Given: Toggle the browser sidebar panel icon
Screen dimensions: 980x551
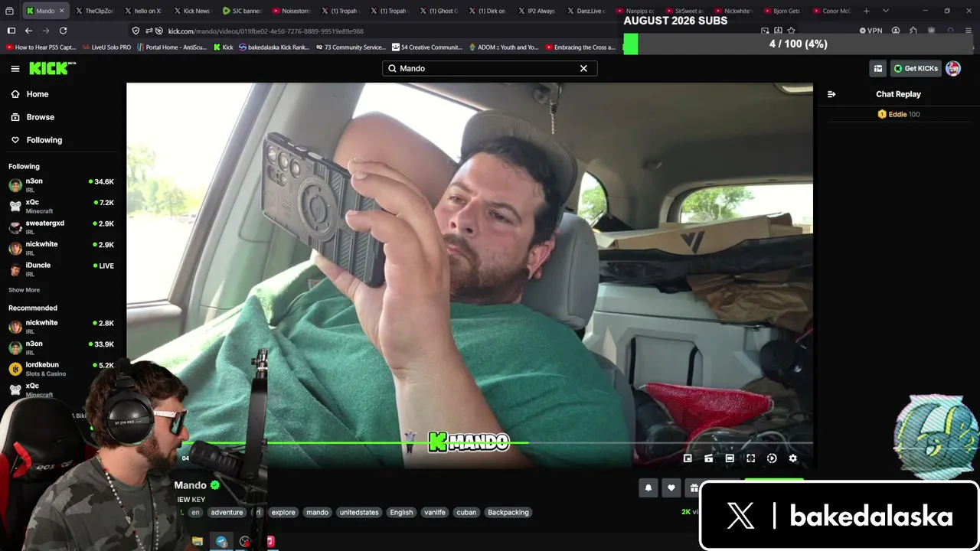Looking at the screenshot, I should (11, 31).
